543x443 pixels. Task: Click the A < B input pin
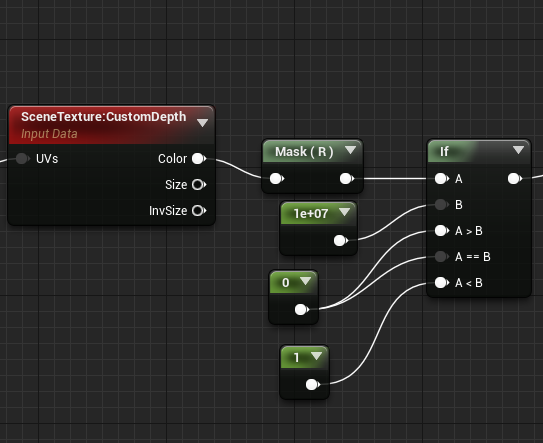441,283
